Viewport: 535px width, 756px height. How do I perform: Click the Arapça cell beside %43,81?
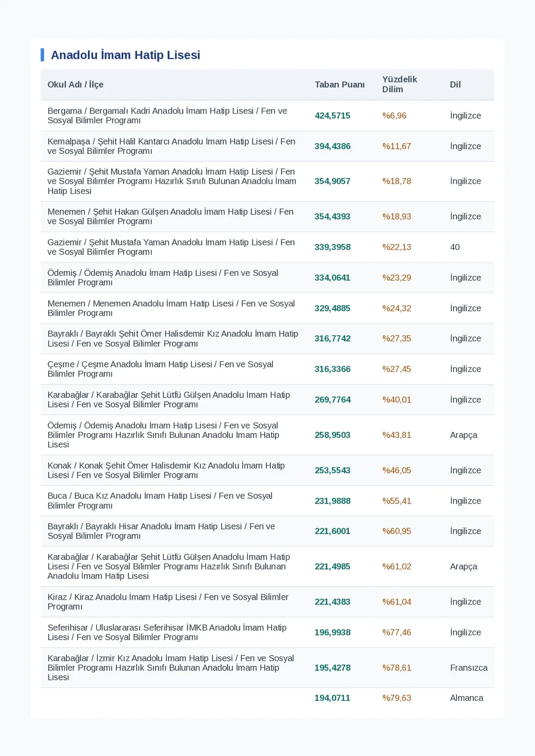click(x=464, y=435)
